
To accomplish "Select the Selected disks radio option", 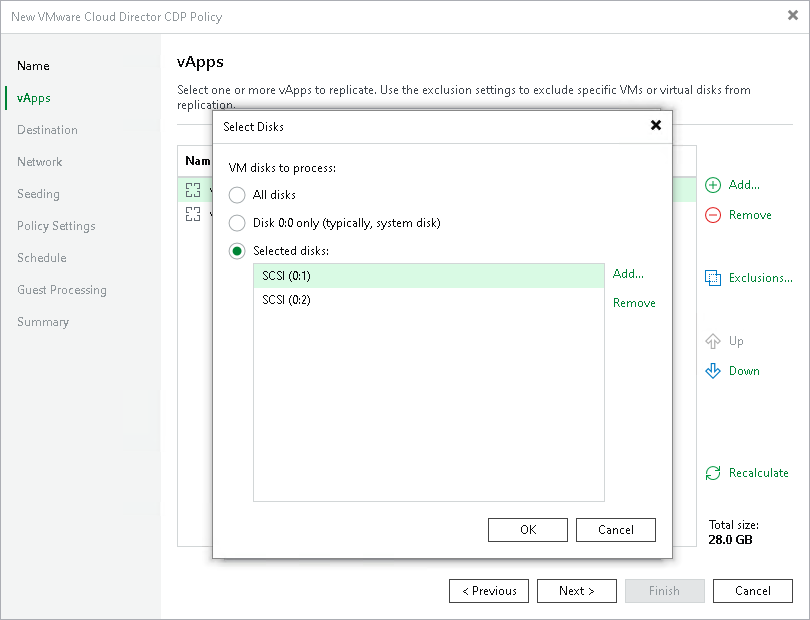I will pyautogui.click(x=237, y=251).
